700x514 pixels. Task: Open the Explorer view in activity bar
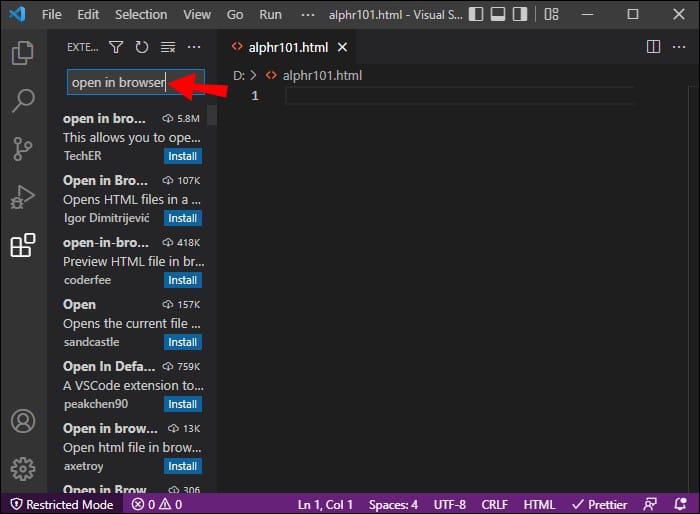pyautogui.click(x=22, y=53)
